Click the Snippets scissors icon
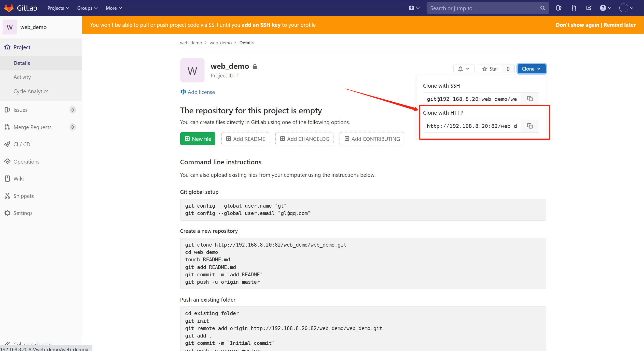This screenshot has height=351, width=644. click(x=7, y=196)
